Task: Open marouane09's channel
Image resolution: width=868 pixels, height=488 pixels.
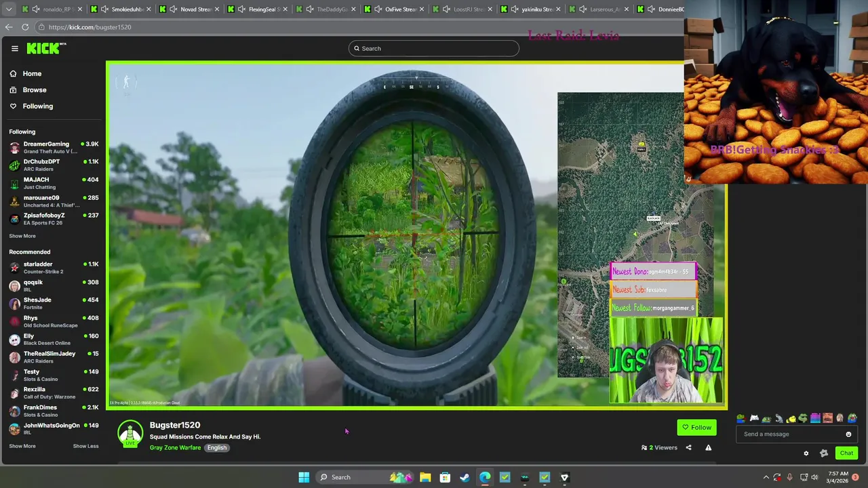Action: coord(54,201)
